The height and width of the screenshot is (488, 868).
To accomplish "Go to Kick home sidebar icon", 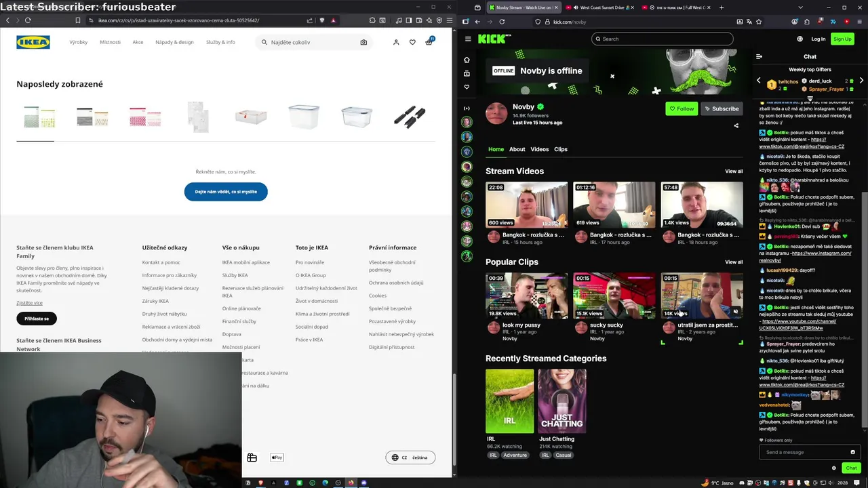I will coord(467,60).
